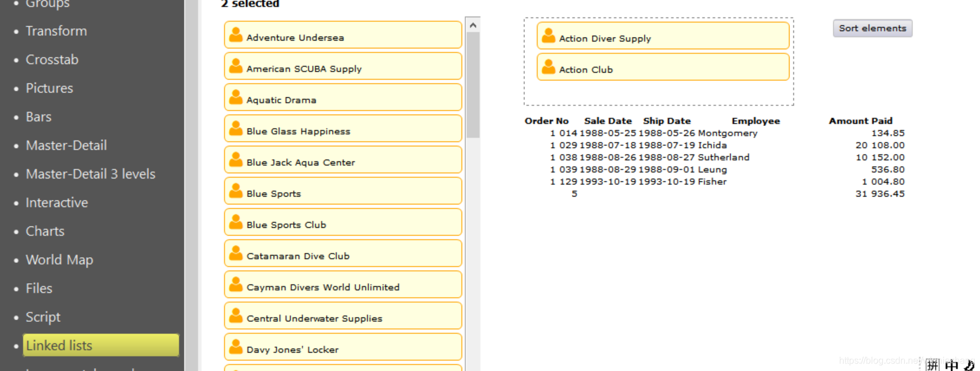980x371 pixels.
Task: Click the Ship Date column header
Action: (x=667, y=121)
